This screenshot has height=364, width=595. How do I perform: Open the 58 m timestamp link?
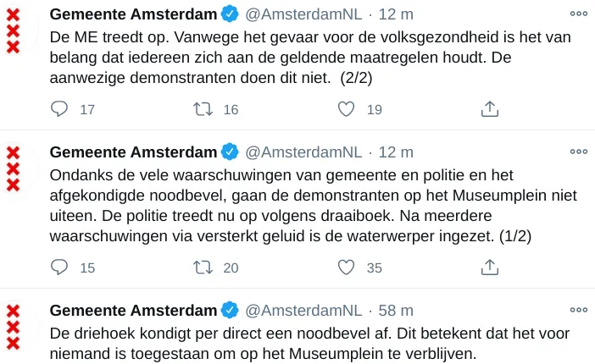coord(397,310)
